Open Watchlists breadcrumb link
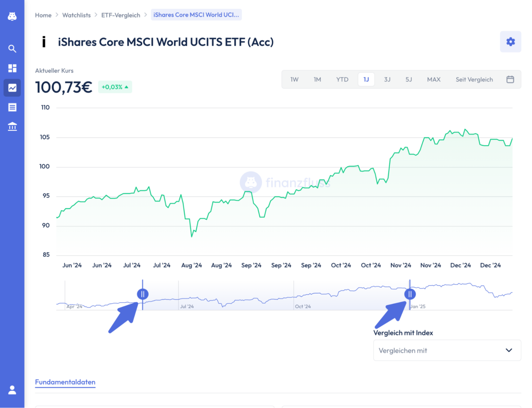Image resolution: width=532 pixels, height=408 pixels. coord(76,15)
